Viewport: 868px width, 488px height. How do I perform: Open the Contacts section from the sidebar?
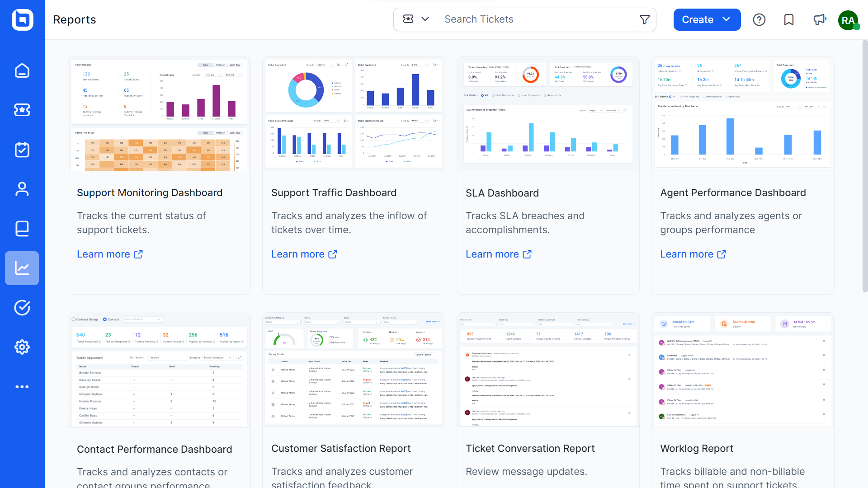[x=22, y=189]
